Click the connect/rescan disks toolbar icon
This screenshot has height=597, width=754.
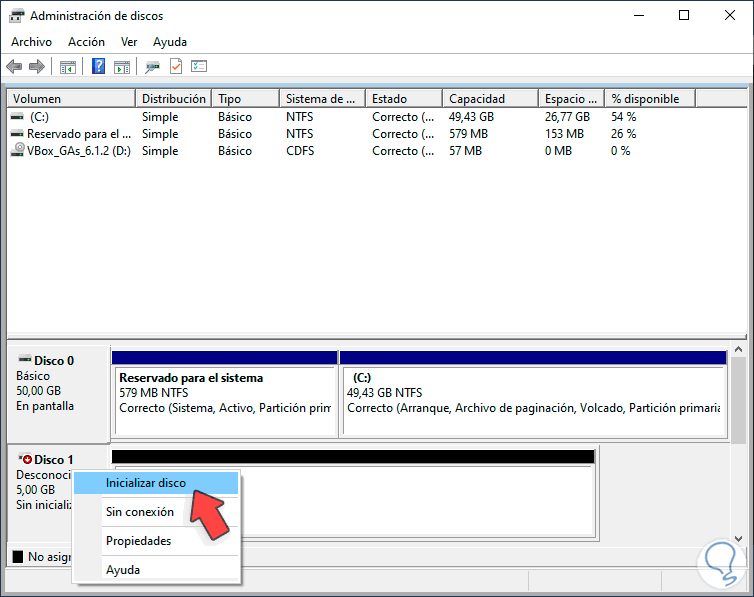[x=152, y=67]
